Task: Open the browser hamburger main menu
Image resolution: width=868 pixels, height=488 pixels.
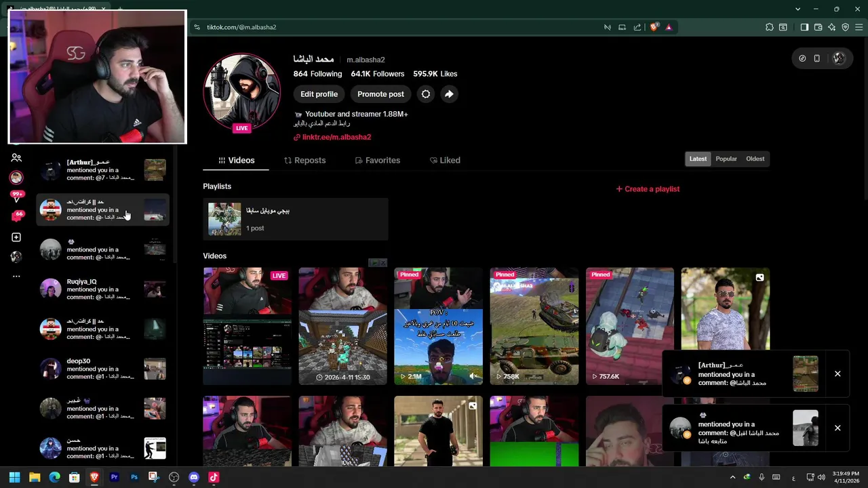Action: [859, 27]
